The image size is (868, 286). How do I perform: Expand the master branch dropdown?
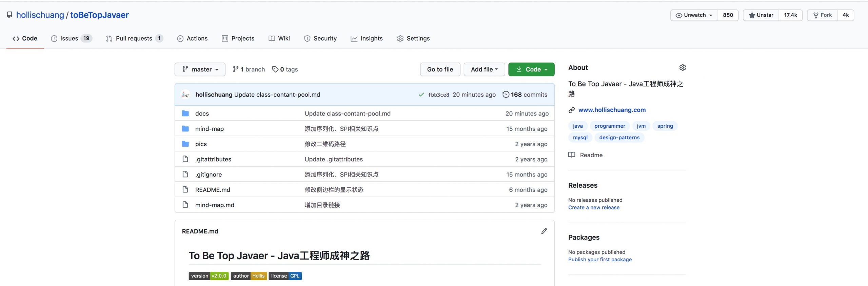coord(200,69)
